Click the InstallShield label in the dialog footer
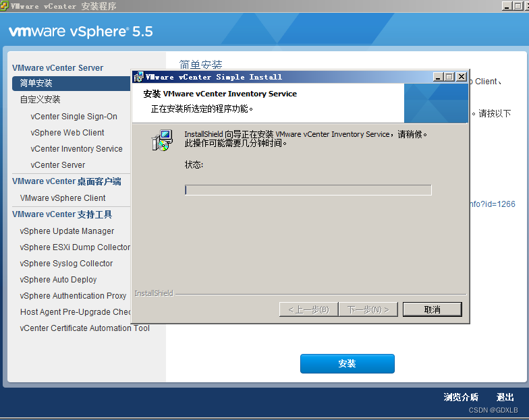The height and width of the screenshot is (420, 529). (154, 293)
